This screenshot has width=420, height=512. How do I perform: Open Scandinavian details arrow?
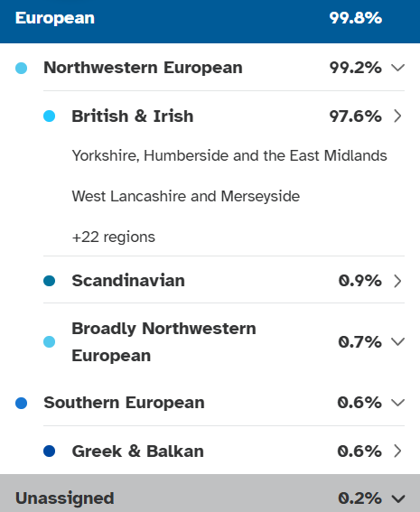coord(397,281)
